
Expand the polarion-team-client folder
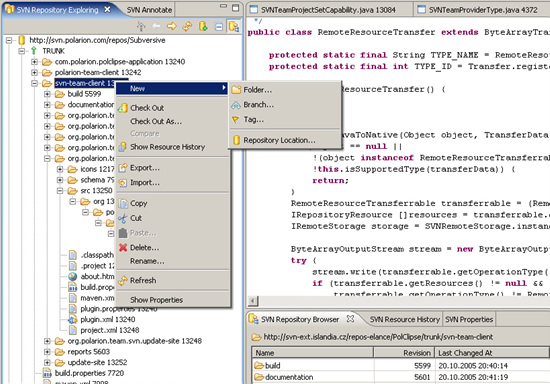tap(34, 73)
